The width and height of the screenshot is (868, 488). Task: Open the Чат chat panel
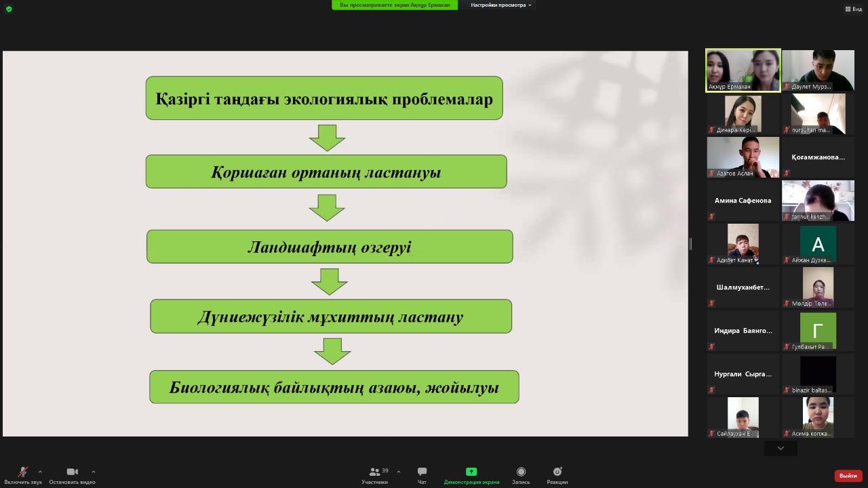click(422, 474)
